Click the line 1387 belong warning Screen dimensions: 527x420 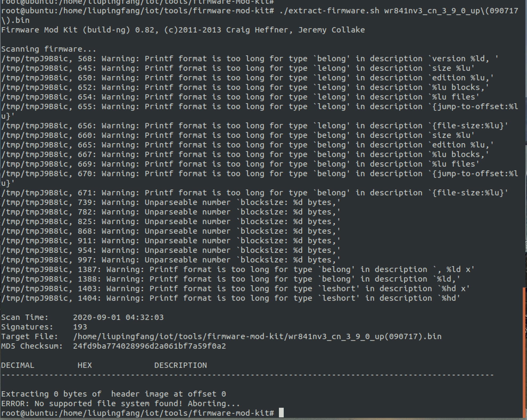[x=238, y=269]
